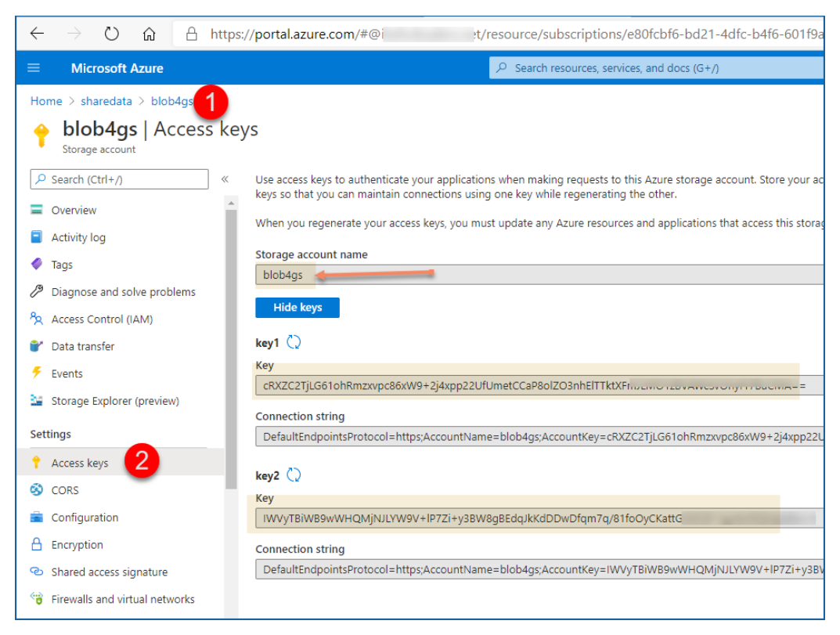This screenshot has height=635, width=840.
Task: Click the Shared access signature link icon
Action: pos(37,572)
